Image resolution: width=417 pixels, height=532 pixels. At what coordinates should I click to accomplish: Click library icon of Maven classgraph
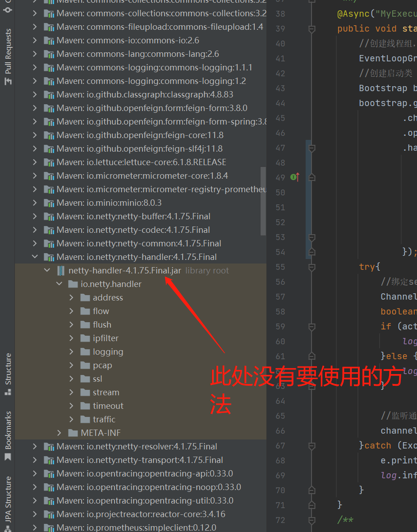click(x=49, y=95)
